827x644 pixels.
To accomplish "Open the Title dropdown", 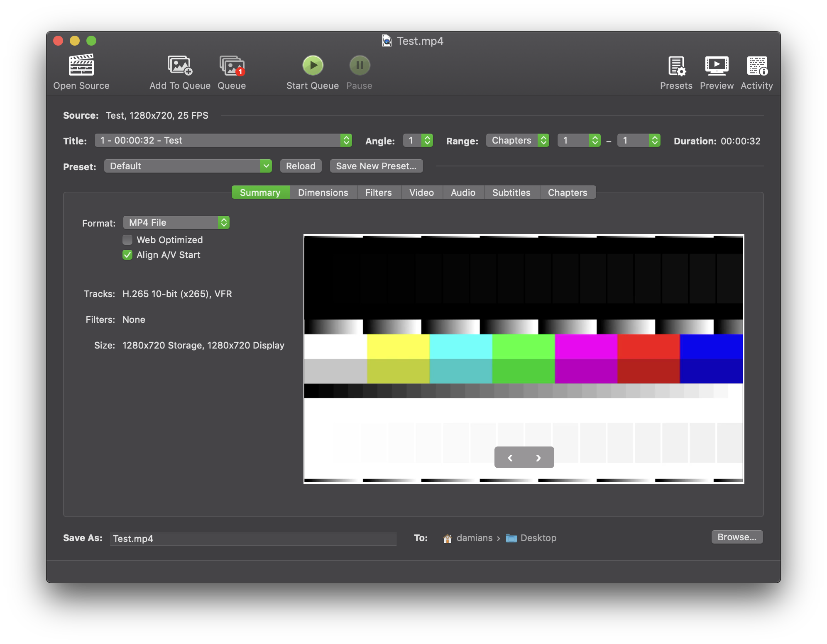I will click(x=223, y=140).
